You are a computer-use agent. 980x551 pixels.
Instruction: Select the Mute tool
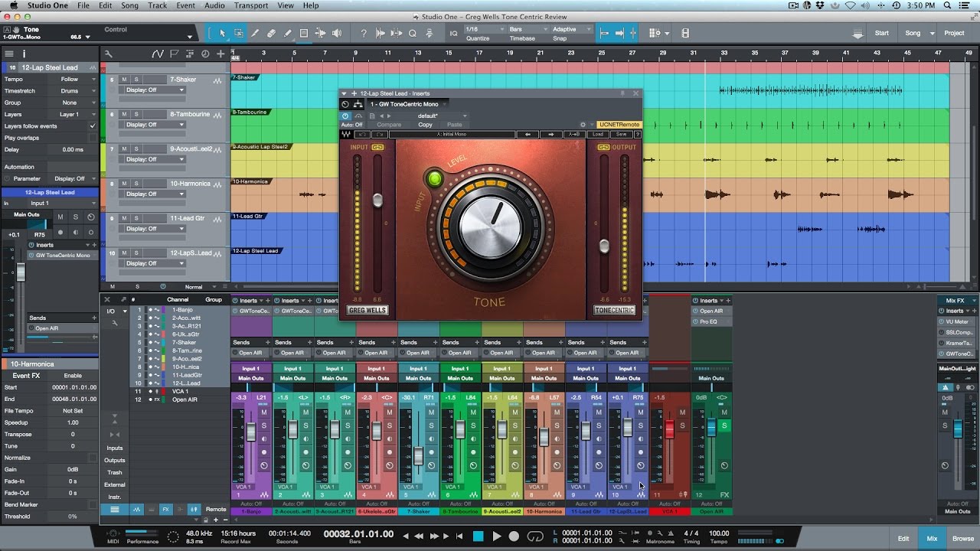tap(304, 33)
